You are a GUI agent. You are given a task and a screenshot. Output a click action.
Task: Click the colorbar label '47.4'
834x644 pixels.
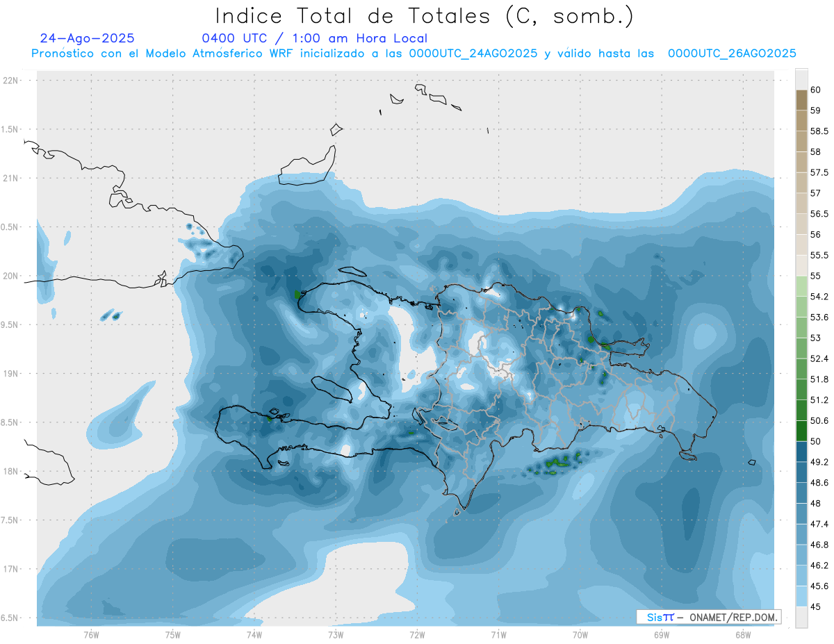click(x=819, y=524)
